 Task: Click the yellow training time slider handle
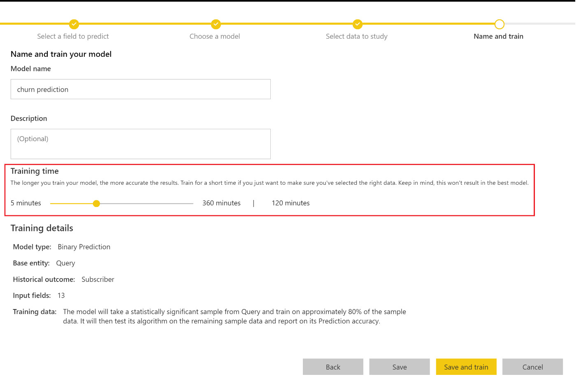(96, 203)
